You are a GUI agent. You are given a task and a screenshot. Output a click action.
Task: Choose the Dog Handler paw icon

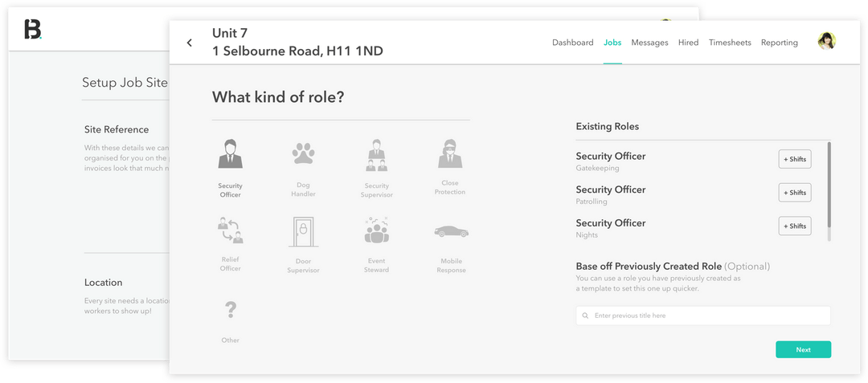coord(302,154)
